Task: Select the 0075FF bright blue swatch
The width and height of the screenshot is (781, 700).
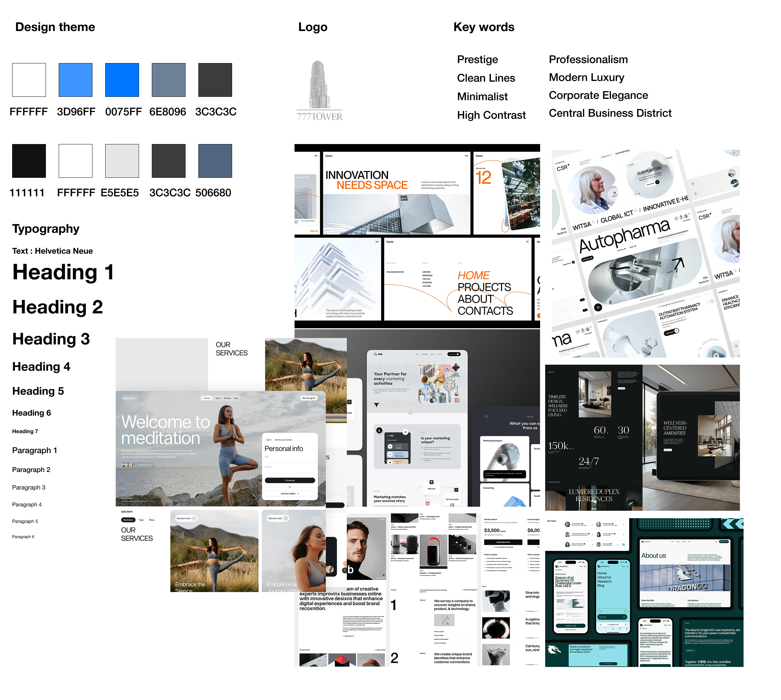Action: coord(122,80)
